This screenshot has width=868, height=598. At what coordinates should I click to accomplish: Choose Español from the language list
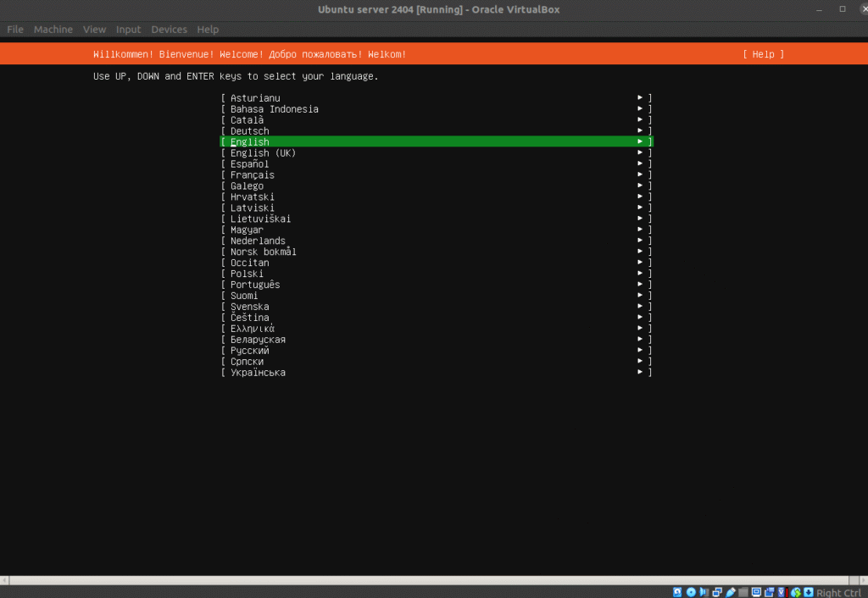(250, 164)
